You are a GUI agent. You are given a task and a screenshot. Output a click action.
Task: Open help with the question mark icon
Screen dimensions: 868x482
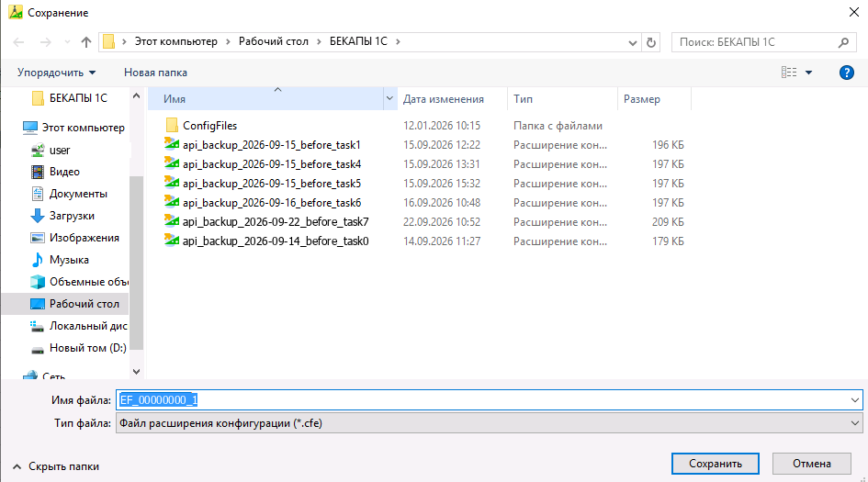tap(846, 73)
